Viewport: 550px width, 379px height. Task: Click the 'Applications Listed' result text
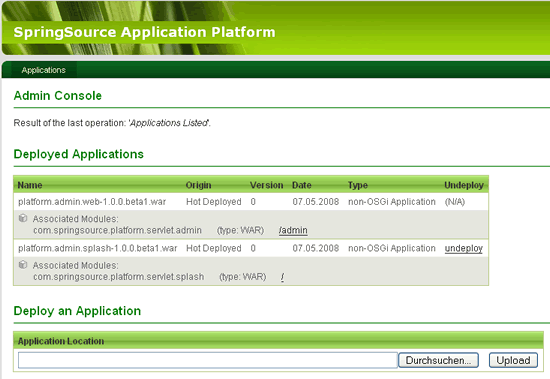click(169, 123)
